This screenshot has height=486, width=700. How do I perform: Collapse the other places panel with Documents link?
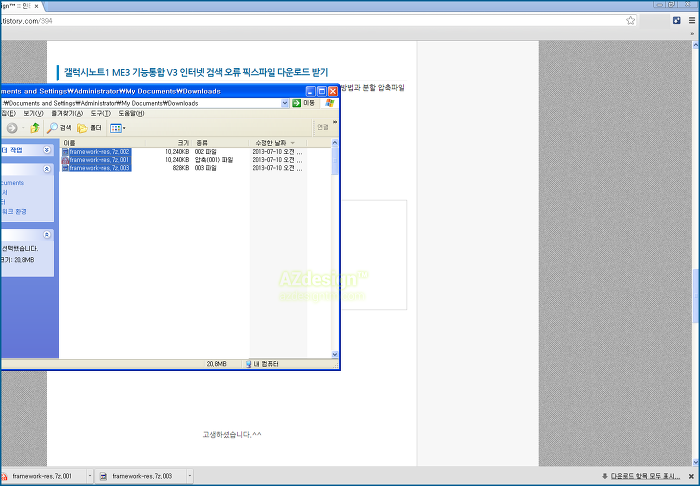point(46,169)
